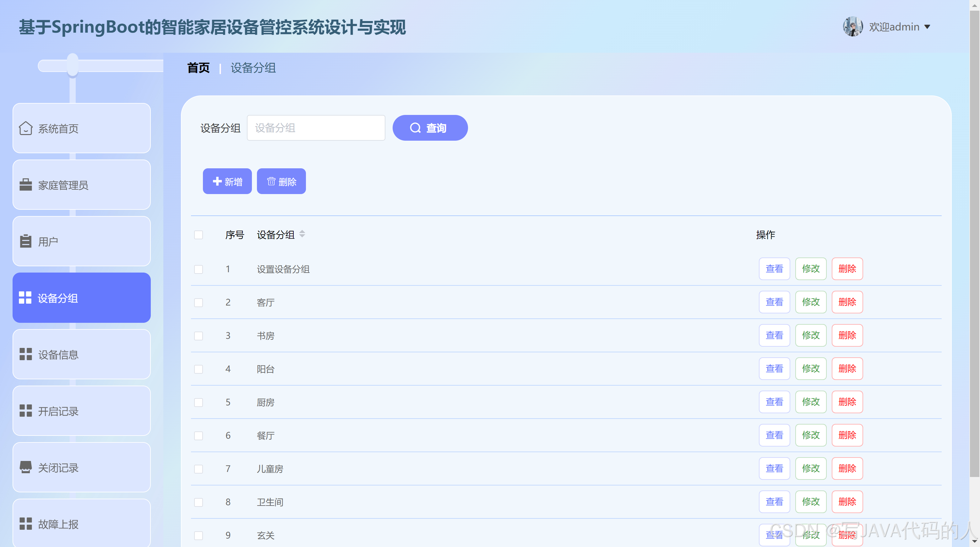This screenshot has width=980, height=547.
Task: Open the 欢迎admin dropdown arrow
Action: (927, 27)
